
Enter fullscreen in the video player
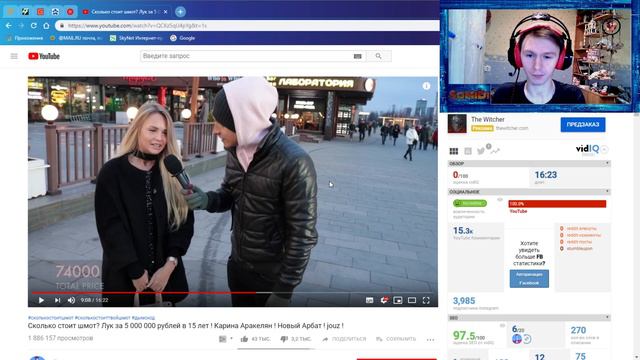click(426, 300)
